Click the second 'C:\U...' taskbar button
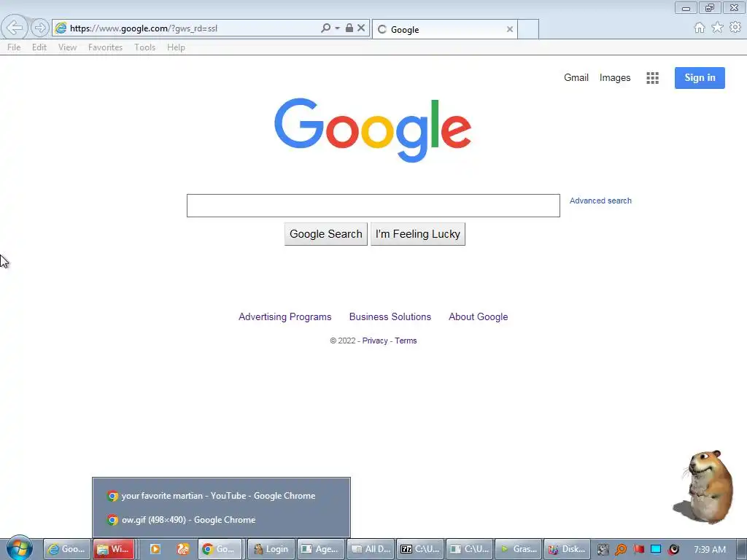This screenshot has height=560, width=747. tap(470, 549)
